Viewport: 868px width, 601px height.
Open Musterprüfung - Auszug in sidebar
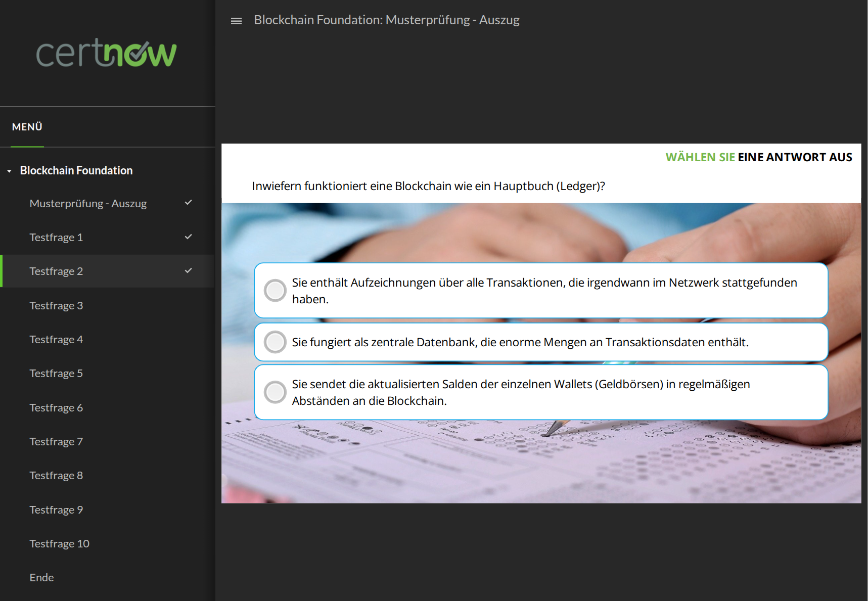coord(88,203)
